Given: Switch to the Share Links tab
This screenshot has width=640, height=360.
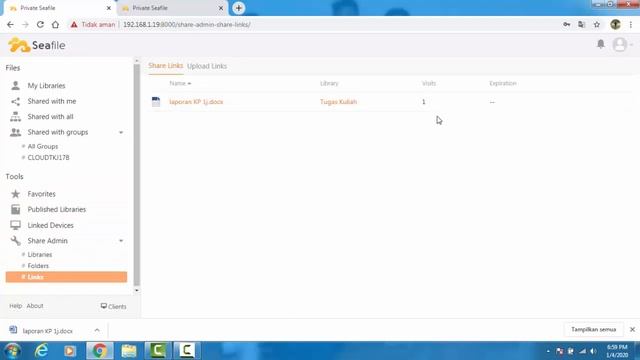Looking at the screenshot, I should [x=165, y=66].
